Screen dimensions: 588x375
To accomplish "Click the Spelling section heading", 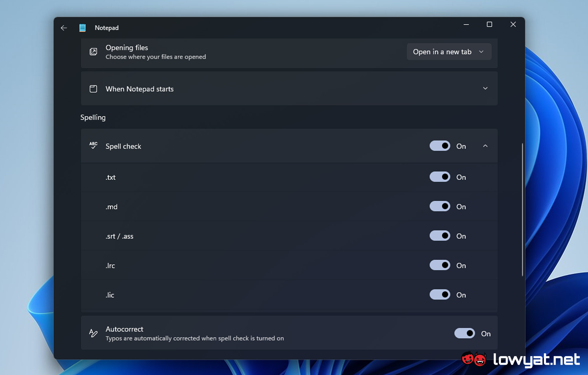I will click(x=93, y=117).
